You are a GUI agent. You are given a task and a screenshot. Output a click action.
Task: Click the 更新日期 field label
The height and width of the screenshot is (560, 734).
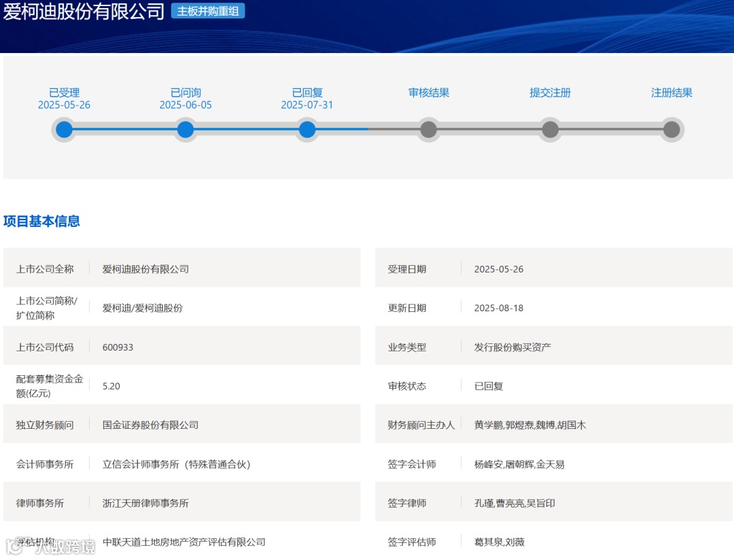407,308
